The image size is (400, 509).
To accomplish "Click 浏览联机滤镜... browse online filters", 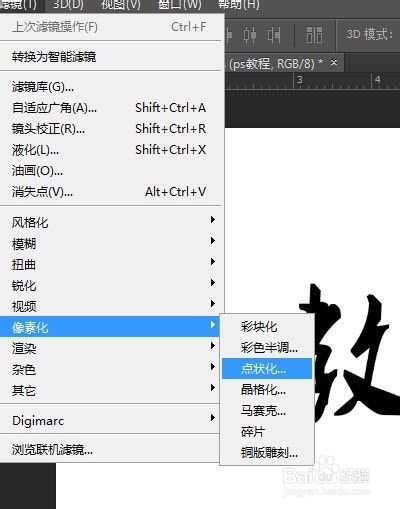I will click(x=110, y=450).
